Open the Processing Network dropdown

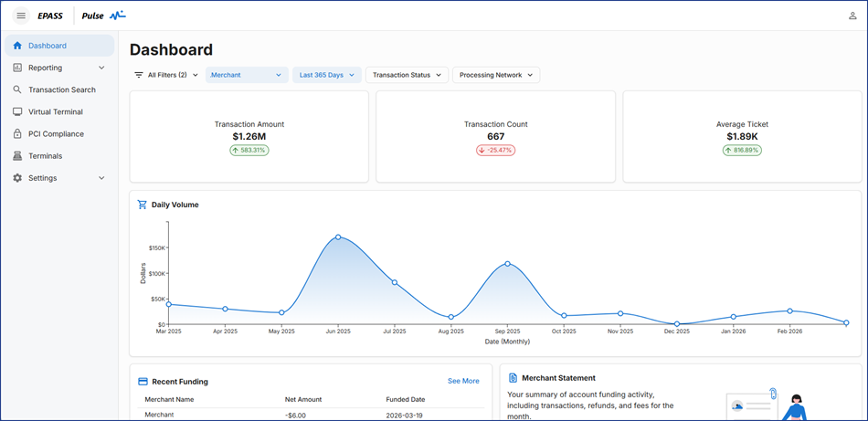tap(495, 75)
